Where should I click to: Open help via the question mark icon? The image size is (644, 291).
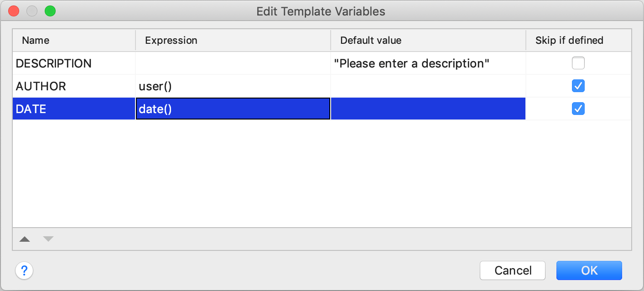tap(24, 270)
